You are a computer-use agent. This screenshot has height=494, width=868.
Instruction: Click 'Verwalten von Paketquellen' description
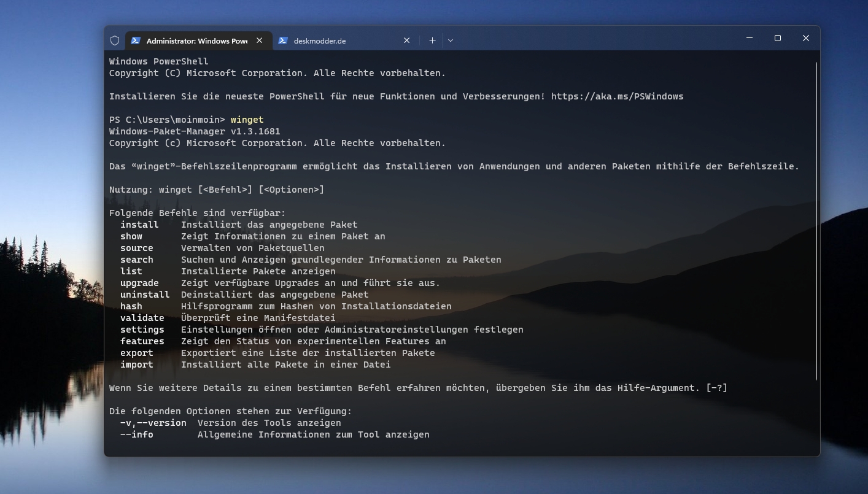pyautogui.click(x=253, y=248)
